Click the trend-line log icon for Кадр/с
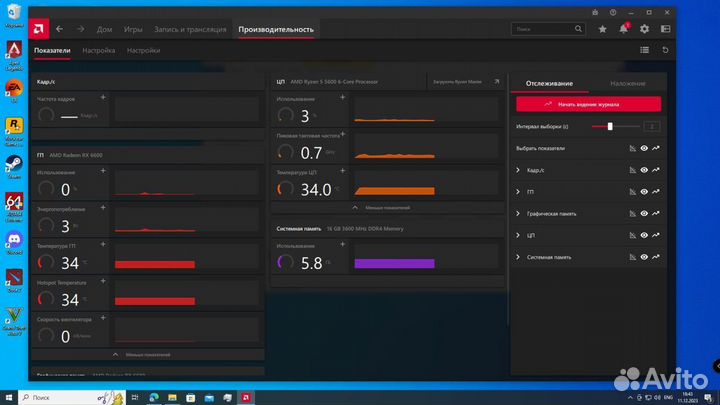The height and width of the screenshot is (405, 720). pyautogui.click(x=656, y=170)
